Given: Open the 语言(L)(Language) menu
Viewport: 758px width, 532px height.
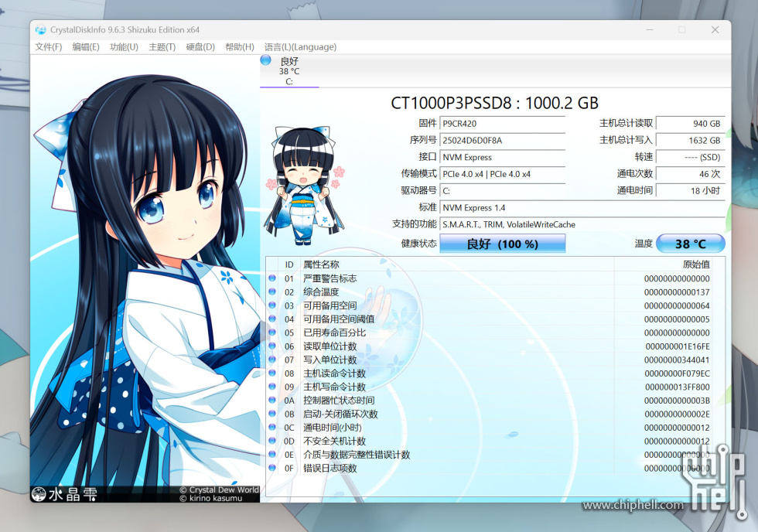Looking at the screenshot, I should 300,47.
